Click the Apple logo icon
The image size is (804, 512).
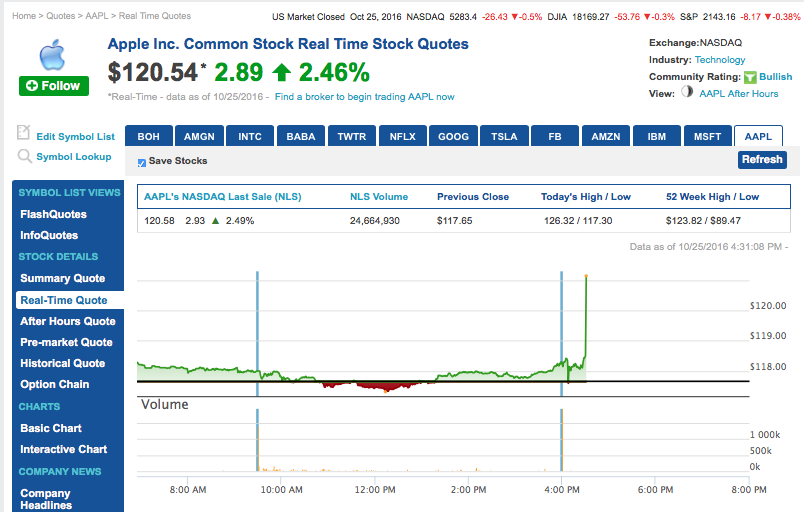point(52,55)
